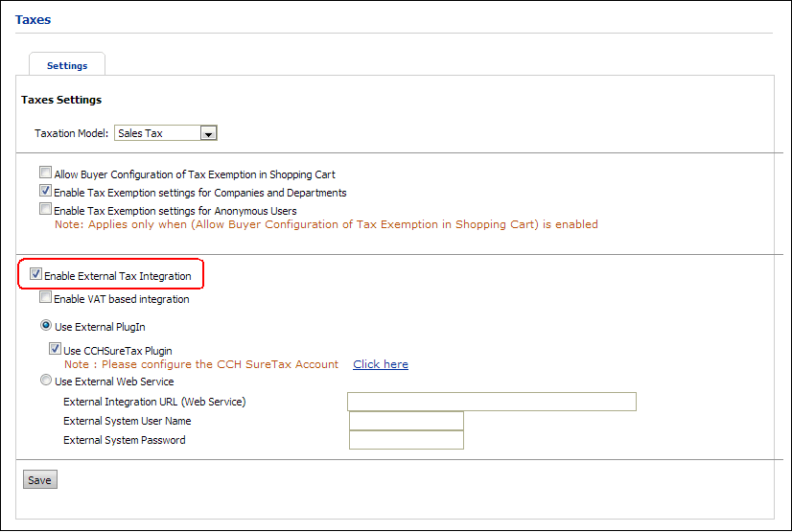Screen dimensions: 792x532
Task: Check Enable Tax Exemption for Anonymous Users
Action: [x=45, y=209]
